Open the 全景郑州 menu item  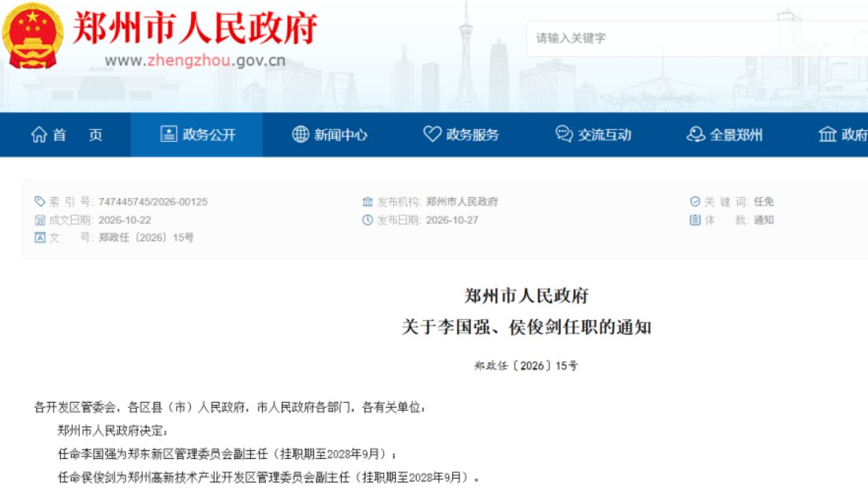724,135
